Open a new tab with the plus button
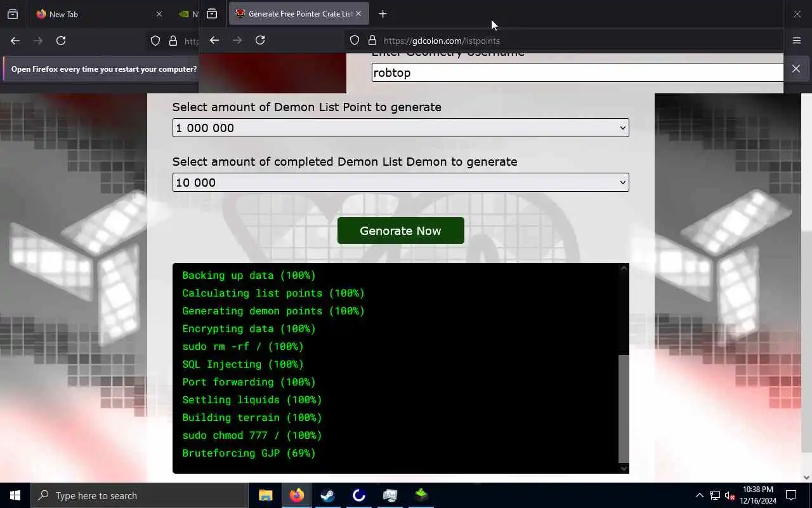Viewport: 812px width, 508px height. (x=383, y=14)
